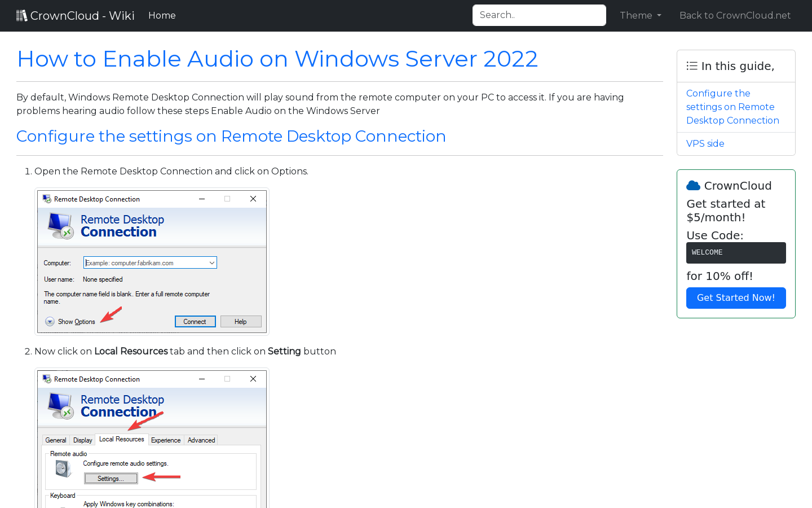Image resolution: width=812 pixels, height=508 pixels.
Task: Click the Configure the settings on Remote Desktop Connection heading
Action: (231, 136)
